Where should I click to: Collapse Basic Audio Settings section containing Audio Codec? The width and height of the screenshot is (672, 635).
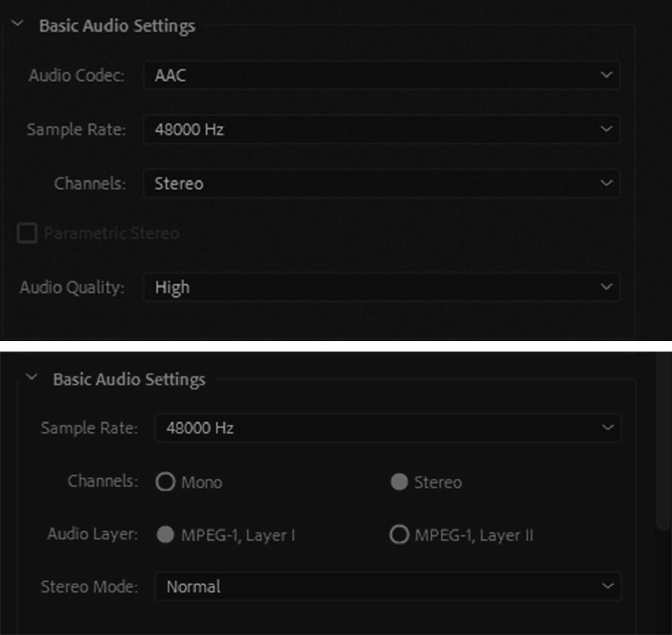(18, 24)
